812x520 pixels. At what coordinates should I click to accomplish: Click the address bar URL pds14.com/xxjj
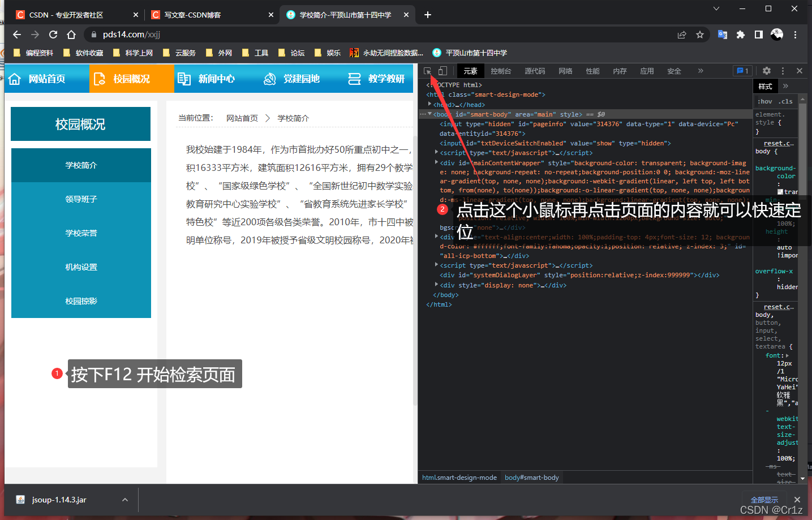pos(131,35)
